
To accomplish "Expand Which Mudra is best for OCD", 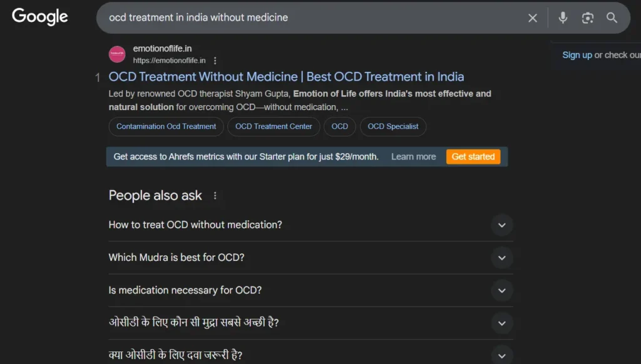I will click(x=310, y=258).
